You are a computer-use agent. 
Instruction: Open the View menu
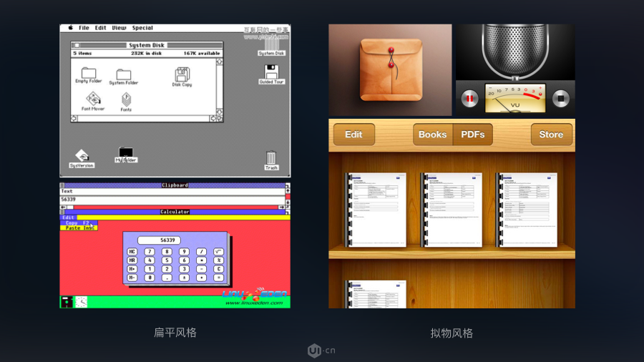click(x=119, y=28)
